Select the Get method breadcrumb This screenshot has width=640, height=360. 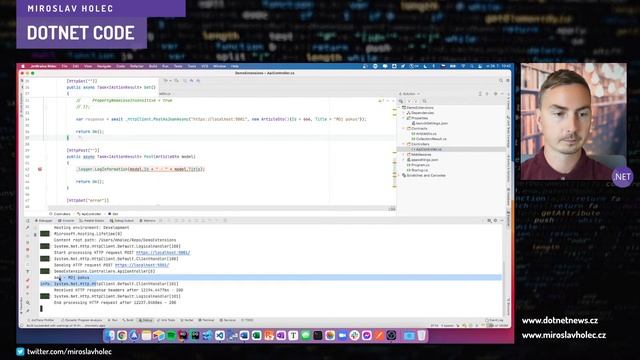pos(113,214)
